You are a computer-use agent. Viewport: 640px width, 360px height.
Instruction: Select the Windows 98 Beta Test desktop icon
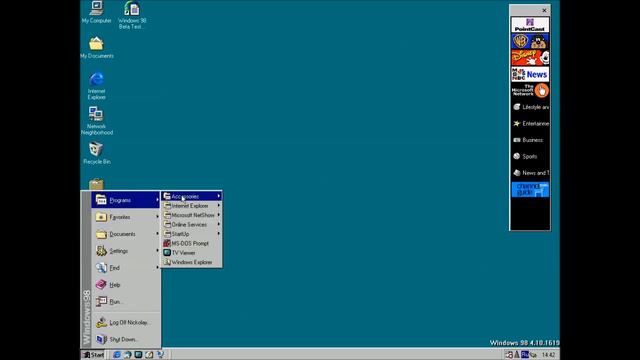[132, 15]
